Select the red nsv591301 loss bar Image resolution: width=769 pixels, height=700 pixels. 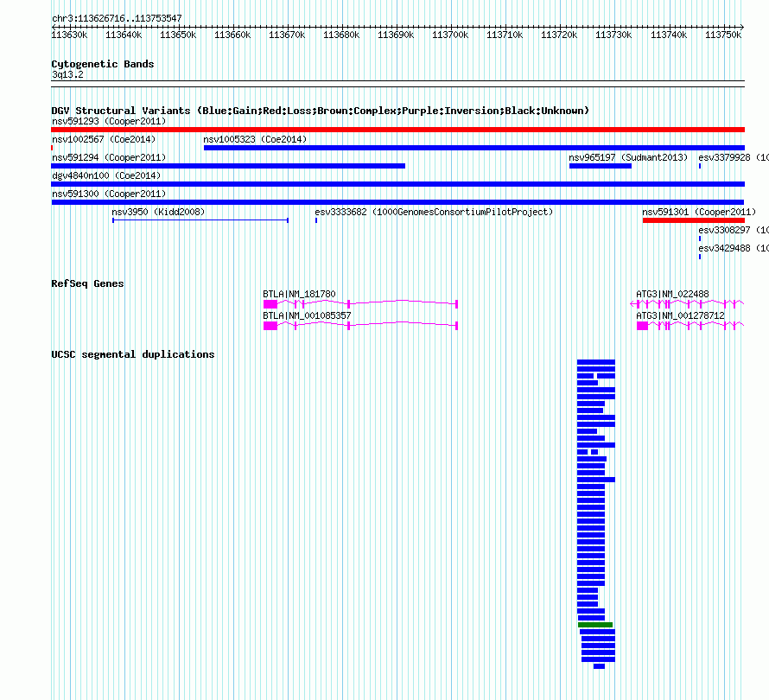694,220
